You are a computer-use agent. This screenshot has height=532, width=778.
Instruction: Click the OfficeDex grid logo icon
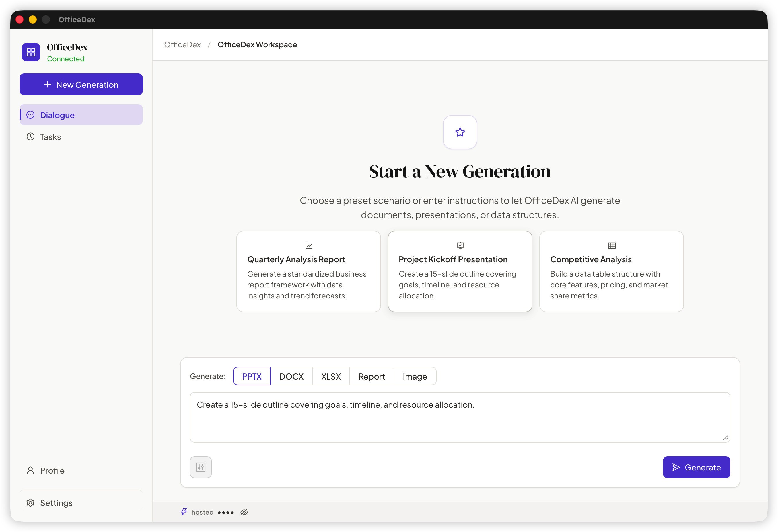31,52
